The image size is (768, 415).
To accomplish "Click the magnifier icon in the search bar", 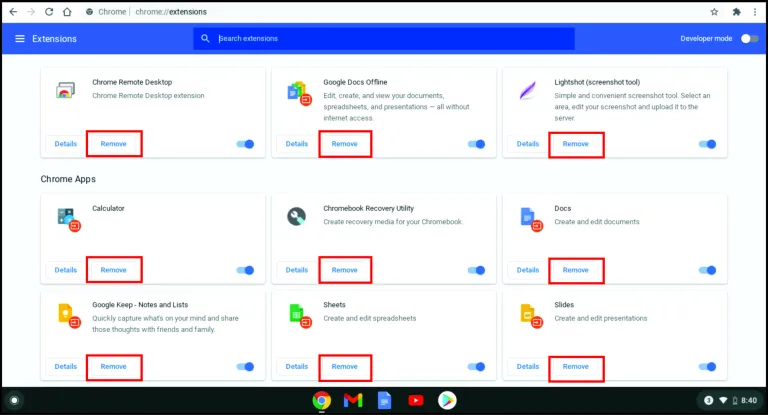I will [205, 38].
